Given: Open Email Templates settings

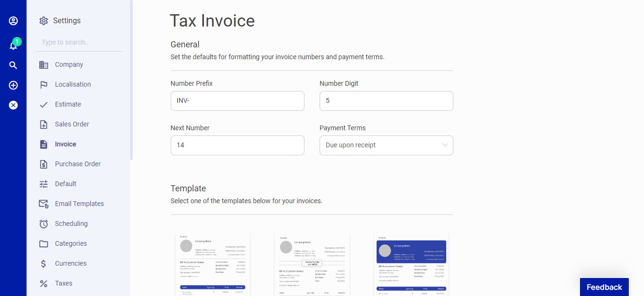Looking at the screenshot, I should 79,204.
